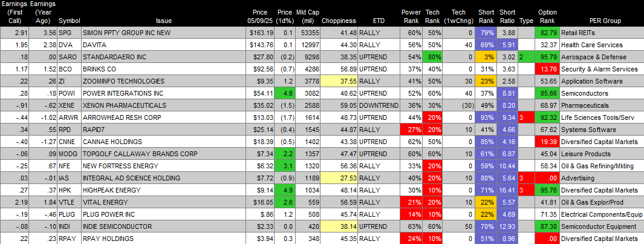Select PLUG POWER INC issue name
644x244 pixels.
pos(109,214)
